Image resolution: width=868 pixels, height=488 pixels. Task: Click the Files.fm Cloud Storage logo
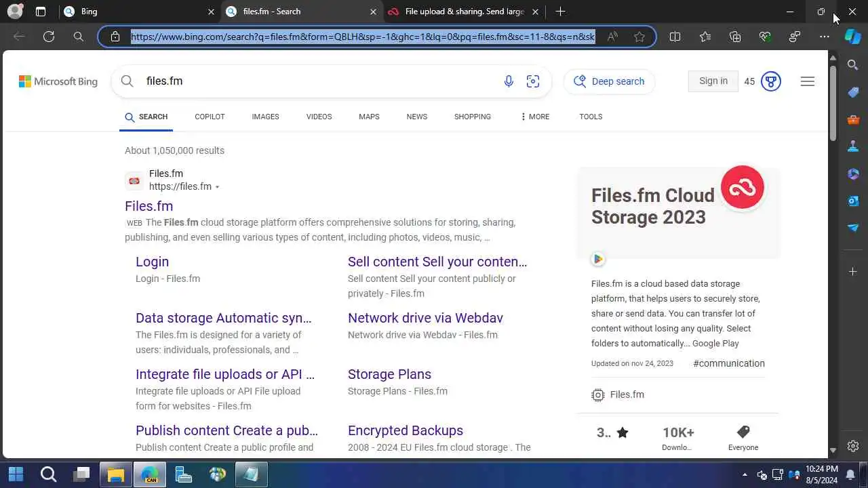(743, 187)
